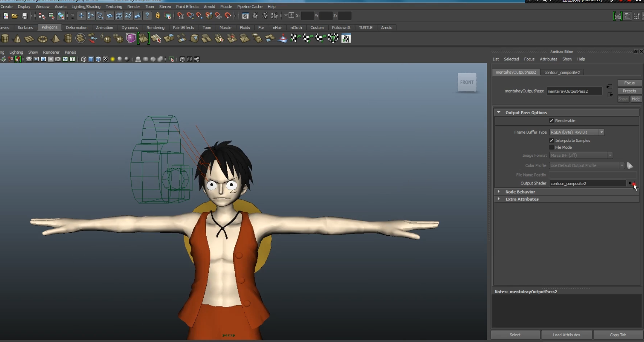644x342 pixels.
Task: Open the viewport Renderer menu
Action: 51,52
